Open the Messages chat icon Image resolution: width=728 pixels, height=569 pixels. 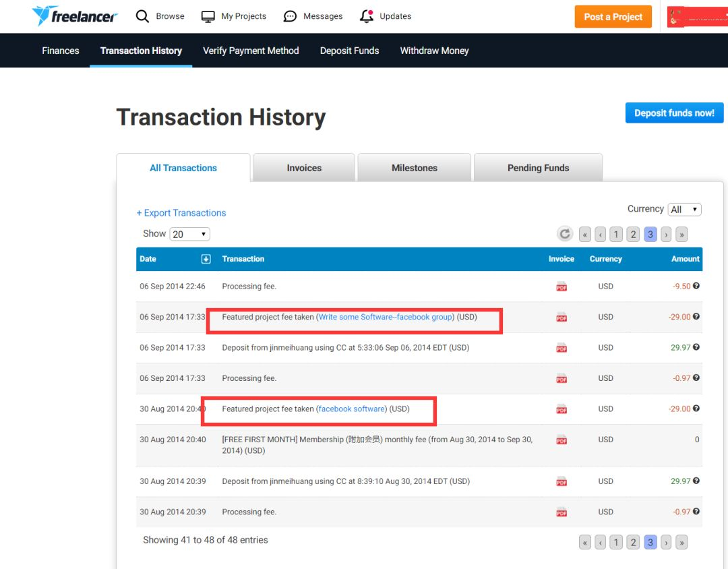(x=290, y=17)
